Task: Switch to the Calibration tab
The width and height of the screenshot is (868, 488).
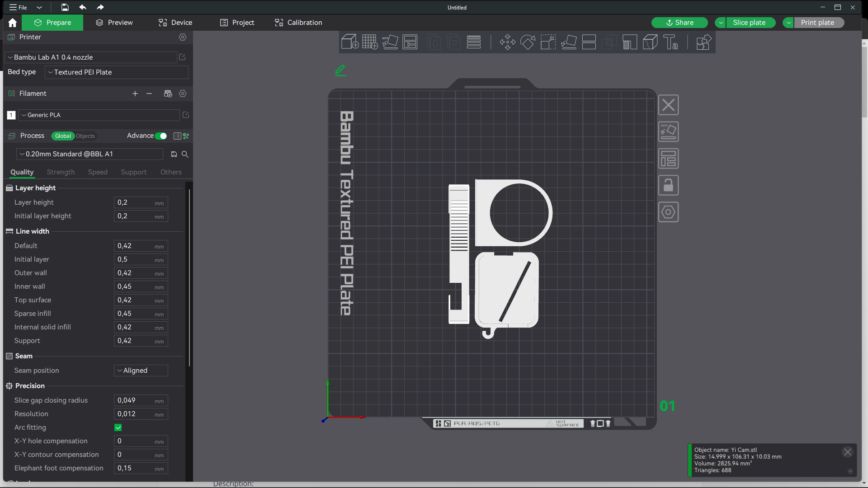Action: tap(298, 23)
